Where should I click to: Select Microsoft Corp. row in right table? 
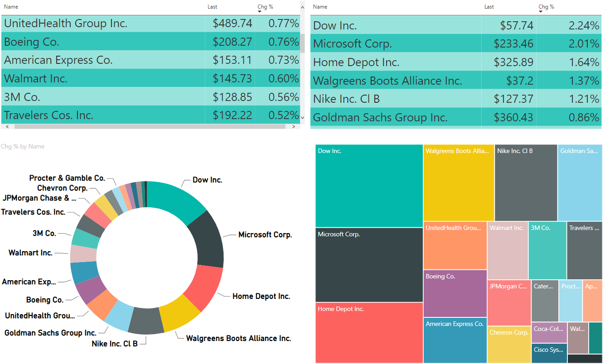click(x=456, y=43)
